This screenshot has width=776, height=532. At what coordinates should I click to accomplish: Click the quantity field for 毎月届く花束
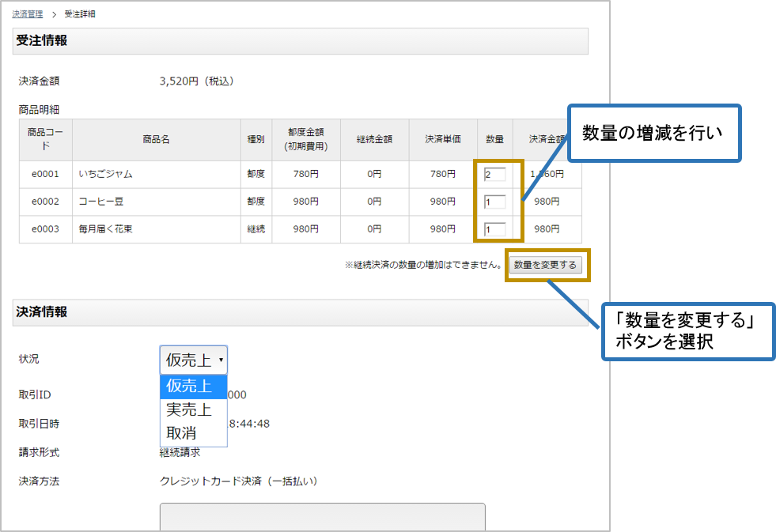[494, 229]
